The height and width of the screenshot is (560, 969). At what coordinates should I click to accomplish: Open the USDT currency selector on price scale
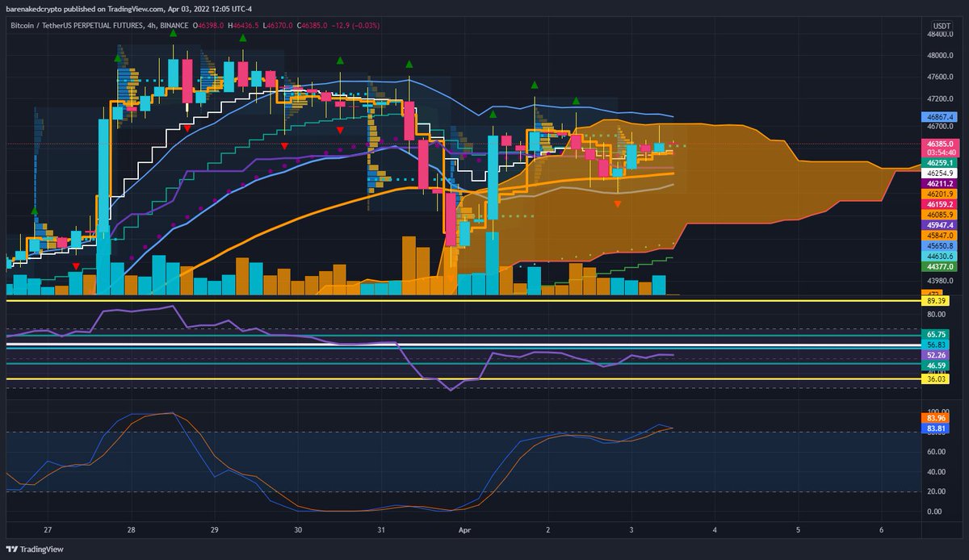pos(941,25)
